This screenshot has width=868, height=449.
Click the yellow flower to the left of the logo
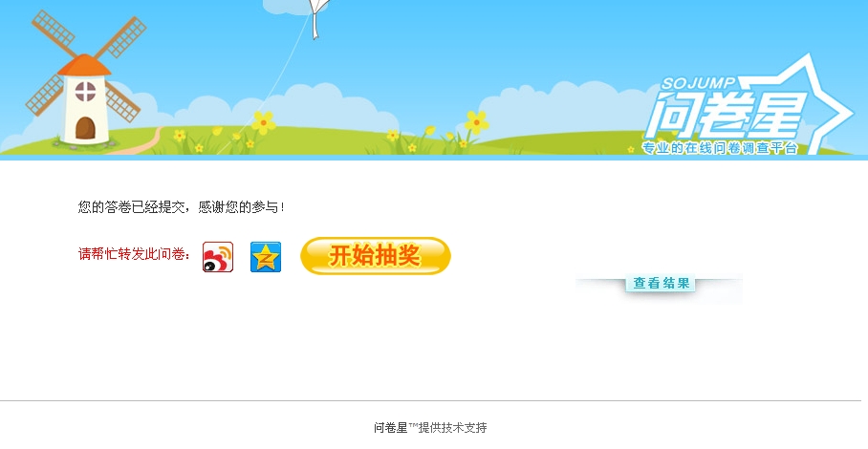[x=477, y=122]
